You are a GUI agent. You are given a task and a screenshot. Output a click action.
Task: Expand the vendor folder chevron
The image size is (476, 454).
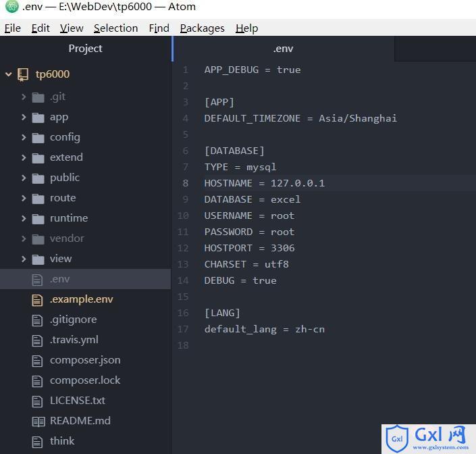tap(24, 238)
